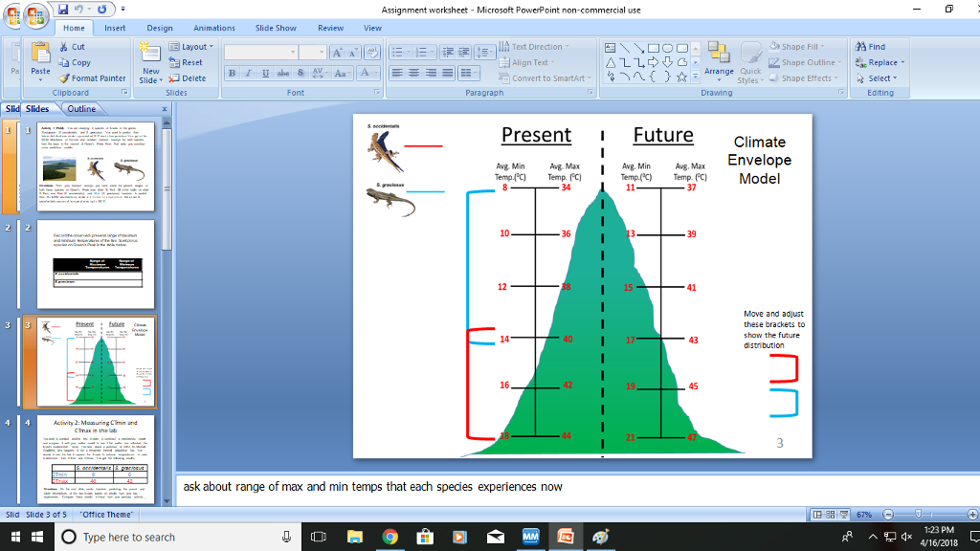Screen dimensions: 980x551
Task: Click the Format Painter icon
Action: (x=63, y=77)
